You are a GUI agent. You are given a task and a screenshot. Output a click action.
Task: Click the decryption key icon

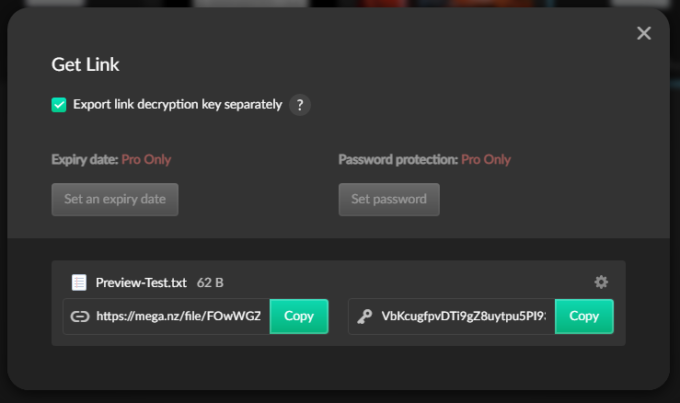coord(365,316)
